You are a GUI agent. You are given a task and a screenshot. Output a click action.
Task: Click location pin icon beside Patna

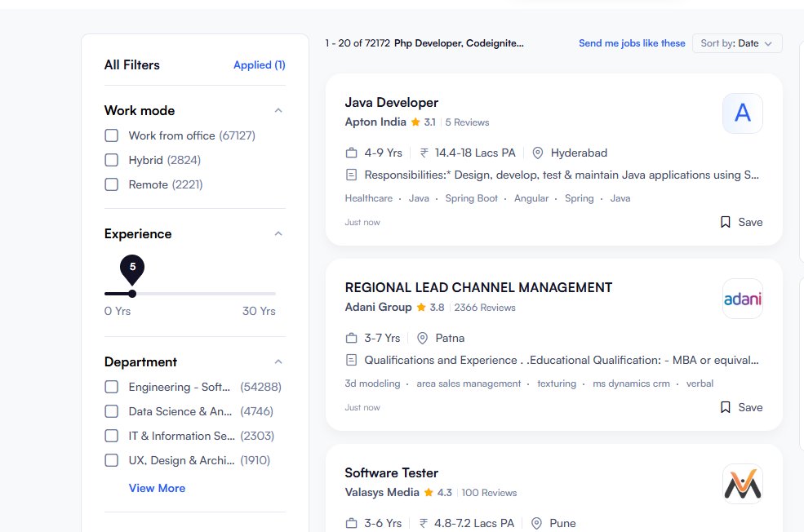pyautogui.click(x=422, y=339)
